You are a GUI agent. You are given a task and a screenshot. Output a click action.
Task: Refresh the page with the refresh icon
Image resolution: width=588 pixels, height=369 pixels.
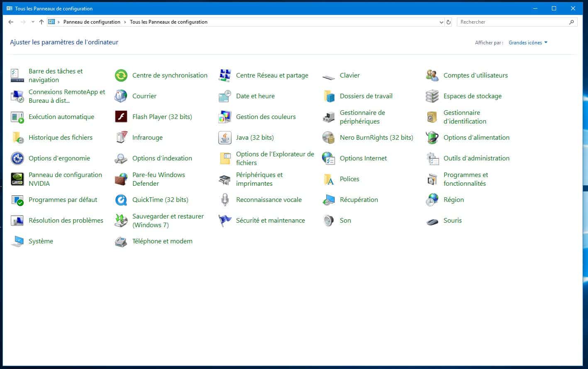tap(449, 22)
